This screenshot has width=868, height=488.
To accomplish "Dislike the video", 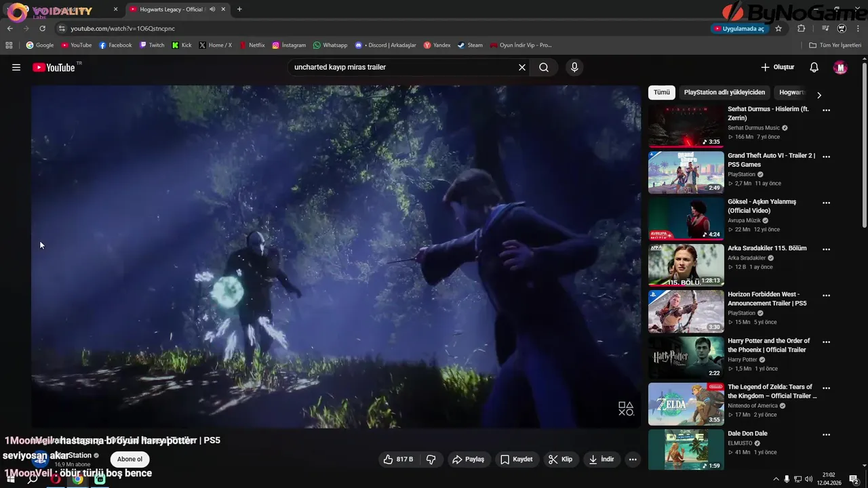I will (431, 460).
